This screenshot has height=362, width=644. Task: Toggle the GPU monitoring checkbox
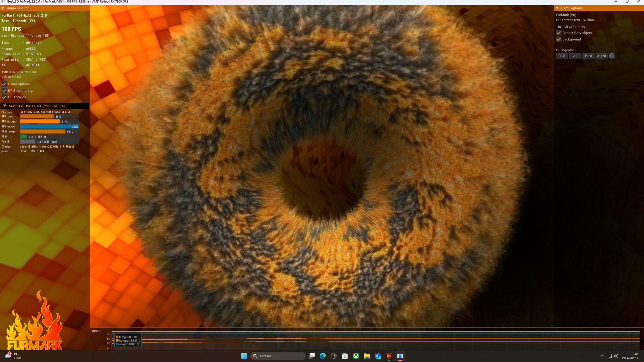pyautogui.click(x=4, y=91)
